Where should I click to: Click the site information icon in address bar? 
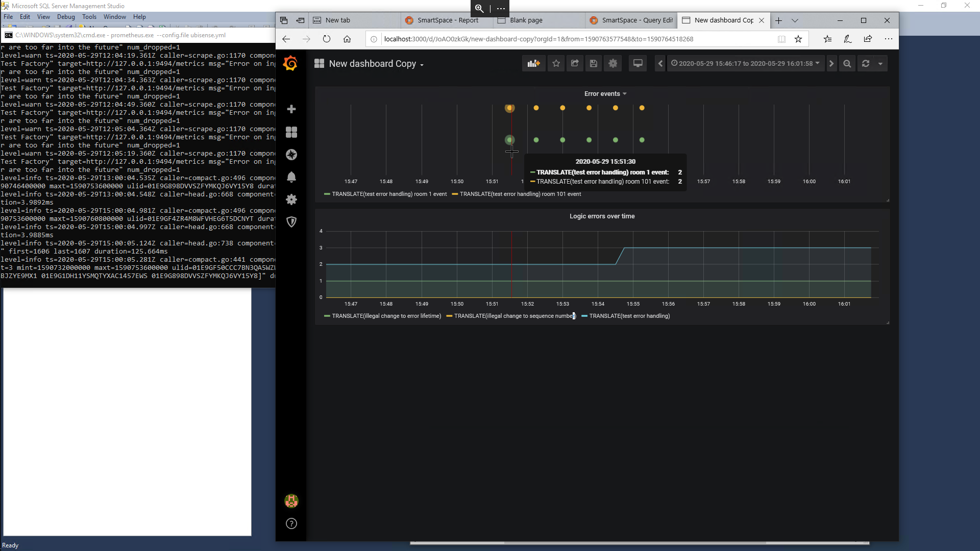coord(374,39)
